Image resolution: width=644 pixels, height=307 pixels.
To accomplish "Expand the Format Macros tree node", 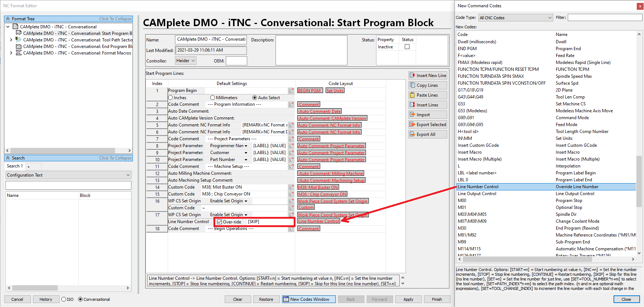I will (x=11, y=53).
